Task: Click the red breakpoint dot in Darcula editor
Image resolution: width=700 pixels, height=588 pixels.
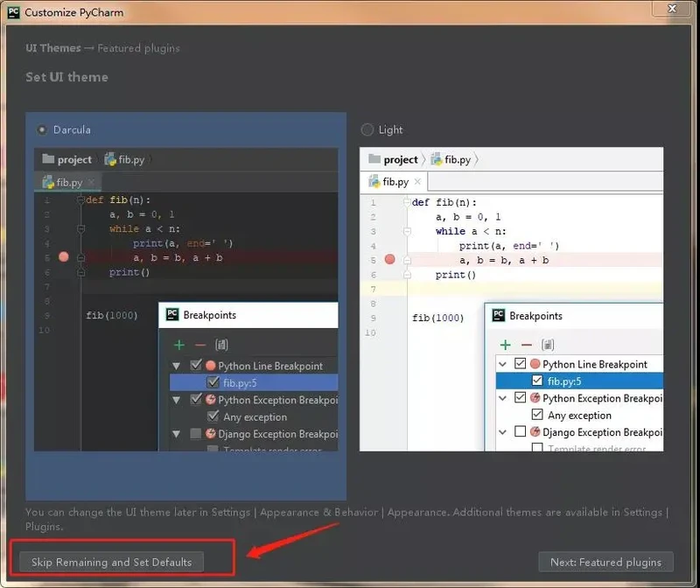Action: [63, 256]
